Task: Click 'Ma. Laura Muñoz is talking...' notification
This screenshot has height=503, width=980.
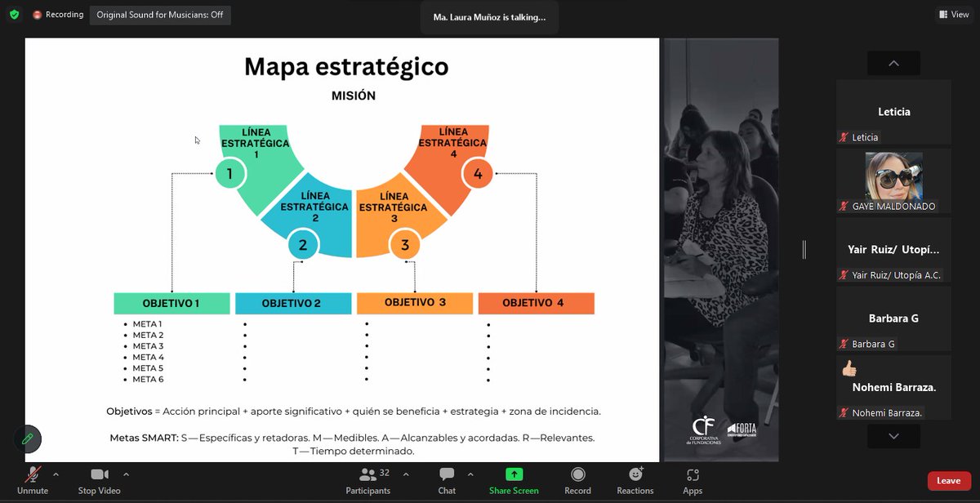Action: coord(489,17)
